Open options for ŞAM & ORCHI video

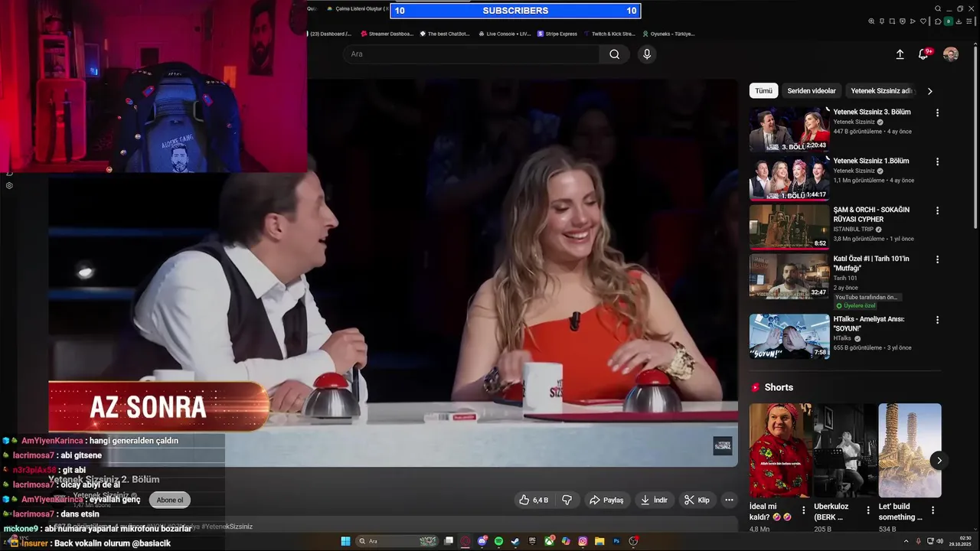[937, 210]
